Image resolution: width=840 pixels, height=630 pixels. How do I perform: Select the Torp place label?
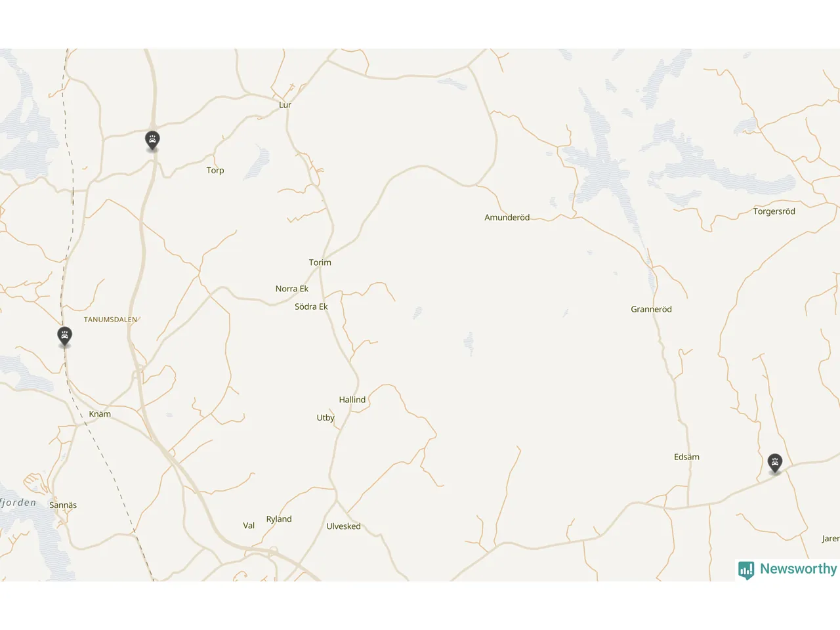pos(215,171)
